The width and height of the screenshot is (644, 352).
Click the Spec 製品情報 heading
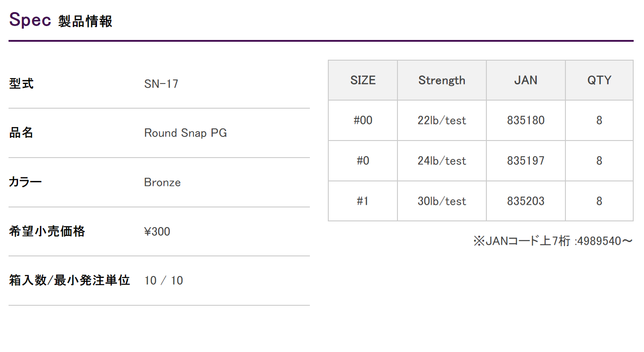pos(61,20)
